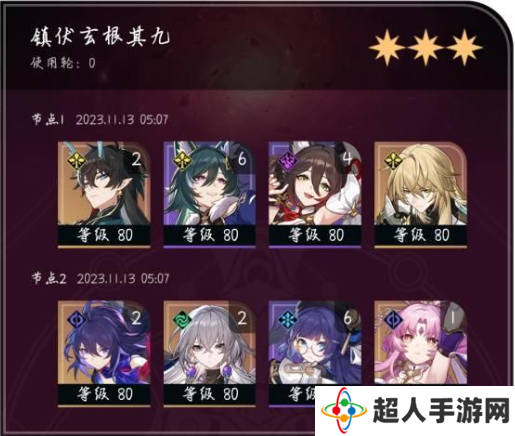Screen dimensions: 515x436
Task: Pick the pink-haired Fu Xuan portrait
Action: tap(420, 343)
